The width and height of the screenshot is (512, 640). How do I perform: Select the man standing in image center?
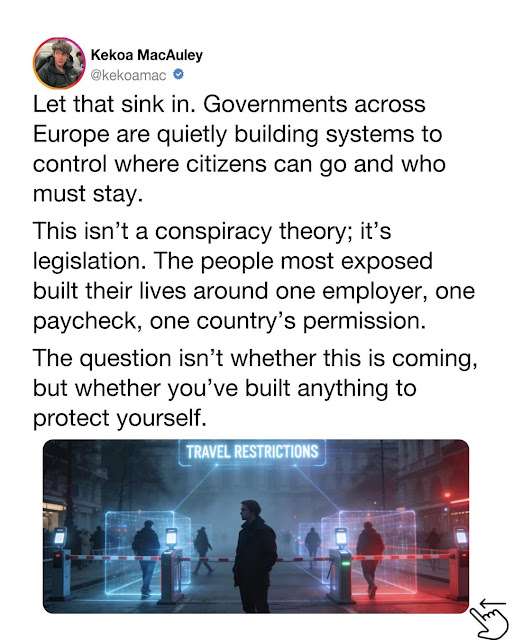[254, 555]
